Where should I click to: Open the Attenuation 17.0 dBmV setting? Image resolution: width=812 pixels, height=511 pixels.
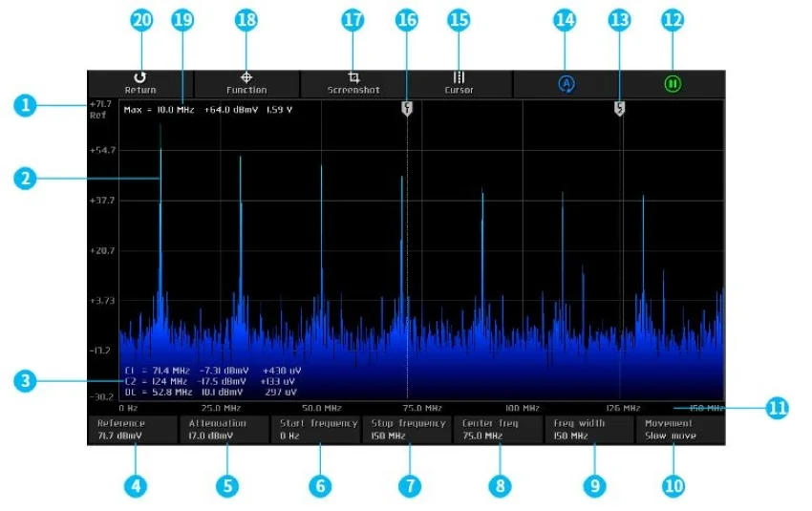click(224, 429)
